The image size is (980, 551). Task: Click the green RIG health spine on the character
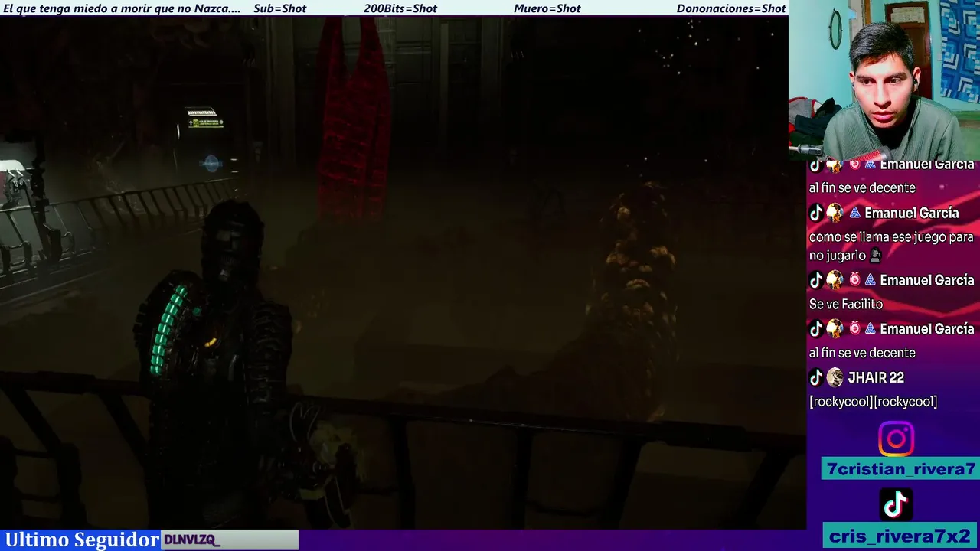[170, 329]
